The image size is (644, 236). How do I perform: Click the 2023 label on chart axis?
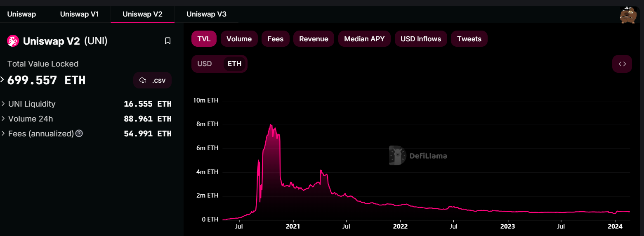(x=508, y=226)
